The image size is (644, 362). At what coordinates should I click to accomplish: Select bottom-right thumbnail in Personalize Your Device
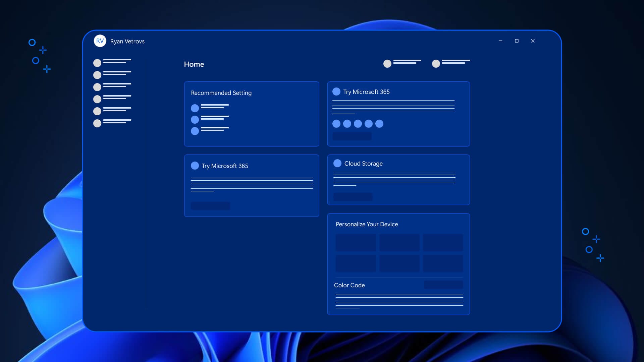click(x=443, y=263)
